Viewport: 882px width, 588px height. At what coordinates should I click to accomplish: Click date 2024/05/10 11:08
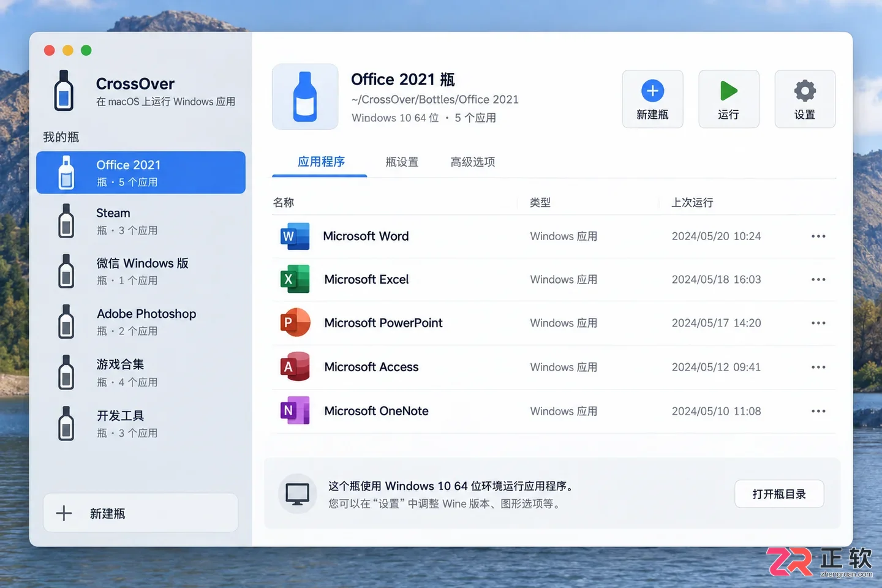[x=716, y=411]
